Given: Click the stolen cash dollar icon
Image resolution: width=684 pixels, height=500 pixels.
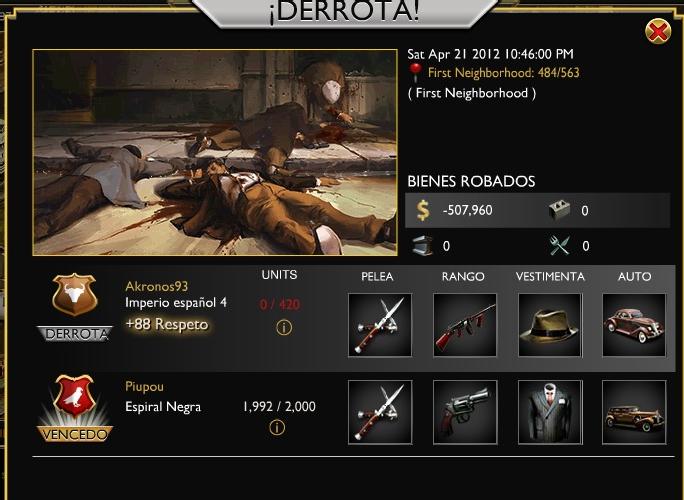Looking at the screenshot, I should point(423,211).
